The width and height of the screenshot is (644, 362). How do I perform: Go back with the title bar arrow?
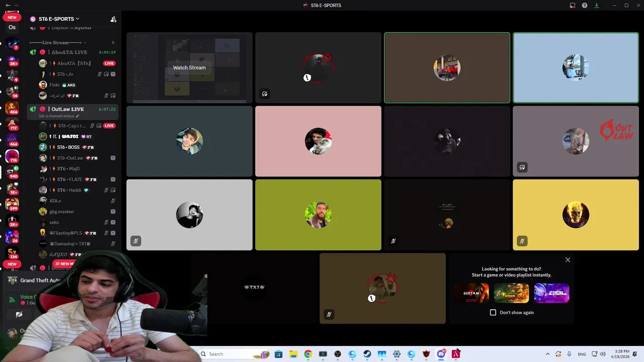coord(8,6)
